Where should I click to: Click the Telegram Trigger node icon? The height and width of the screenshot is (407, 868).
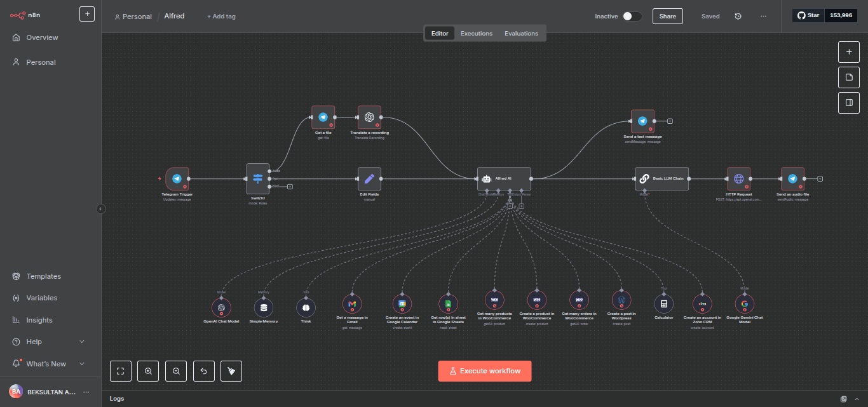tap(177, 179)
